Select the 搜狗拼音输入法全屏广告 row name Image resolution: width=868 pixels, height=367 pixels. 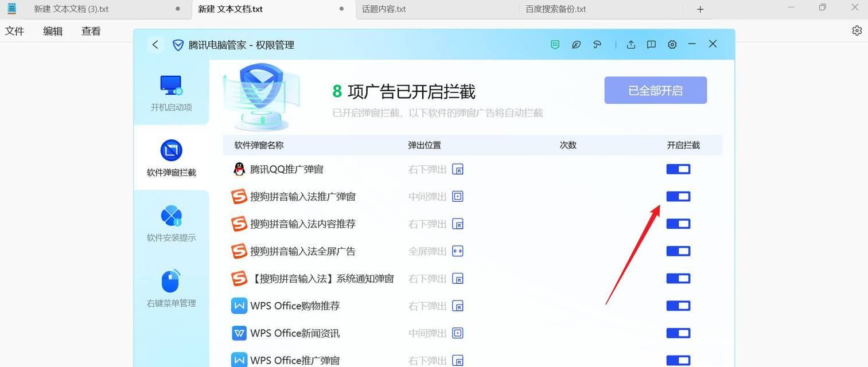coord(303,251)
